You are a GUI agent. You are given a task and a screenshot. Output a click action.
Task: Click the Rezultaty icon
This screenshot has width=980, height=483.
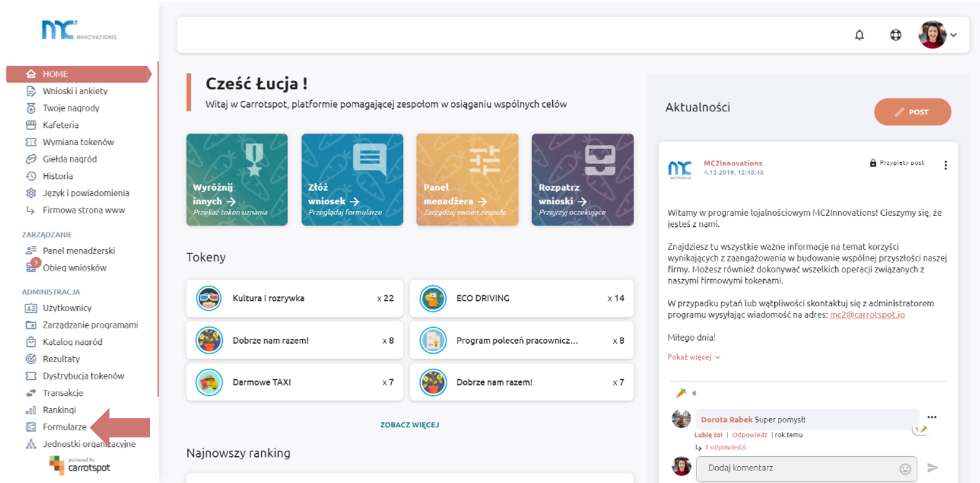tap(31, 359)
